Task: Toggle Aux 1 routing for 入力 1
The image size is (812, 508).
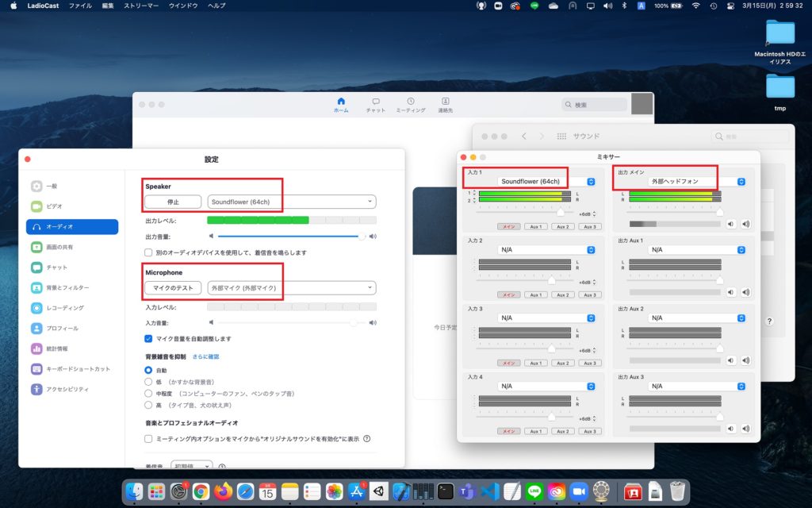Action: click(x=536, y=226)
